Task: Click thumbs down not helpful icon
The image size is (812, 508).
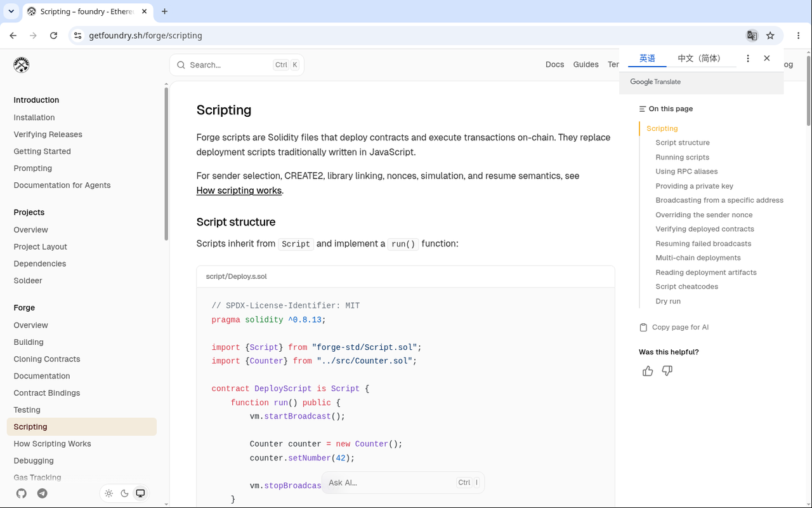Action: coord(667,371)
